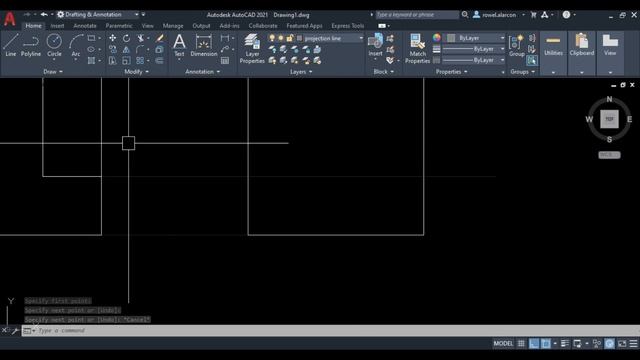Switch to the Output ribbon tab

pyautogui.click(x=201, y=26)
